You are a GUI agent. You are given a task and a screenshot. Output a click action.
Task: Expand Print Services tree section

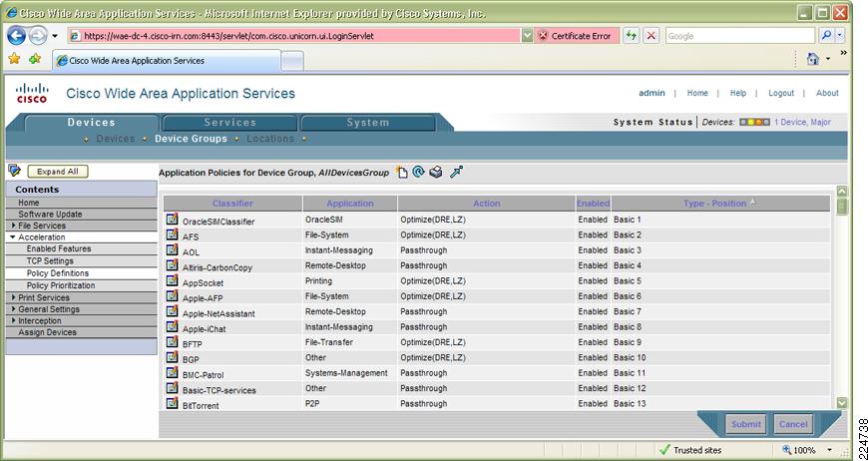pos(13,297)
